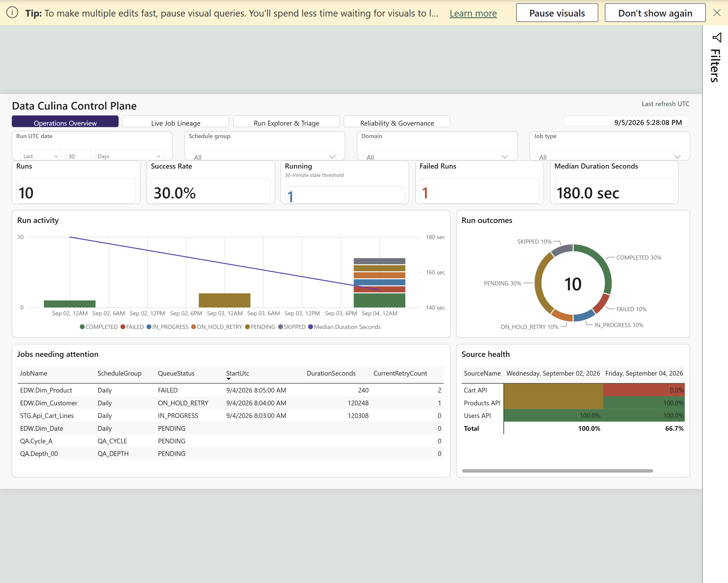The height and width of the screenshot is (583, 728).
Task: Select EDW.Dim_Product row
Action: coord(231,390)
